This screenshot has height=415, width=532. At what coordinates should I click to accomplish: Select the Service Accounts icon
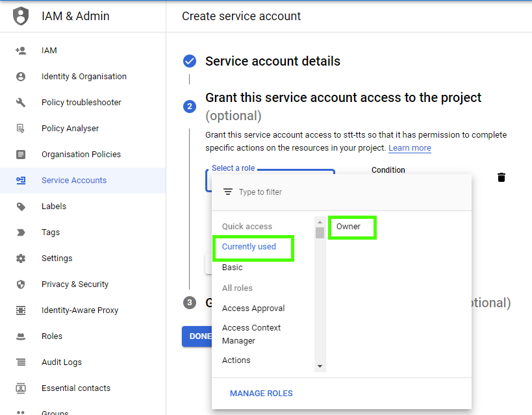tap(21, 180)
